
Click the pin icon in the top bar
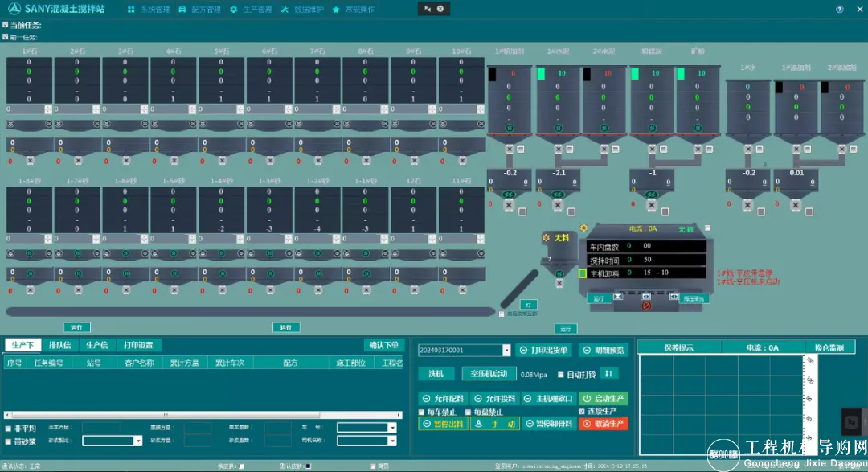point(428,9)
